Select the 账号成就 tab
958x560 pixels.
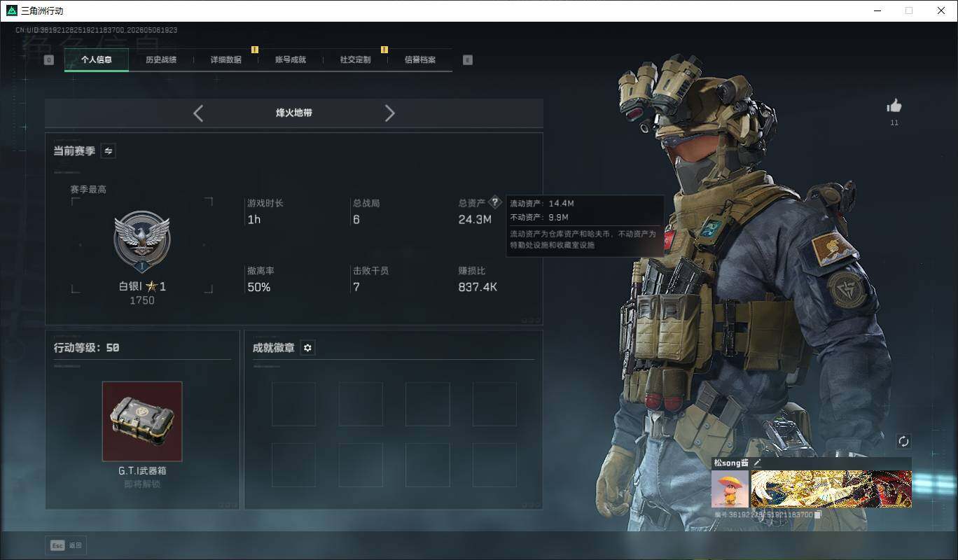point(290,59)
